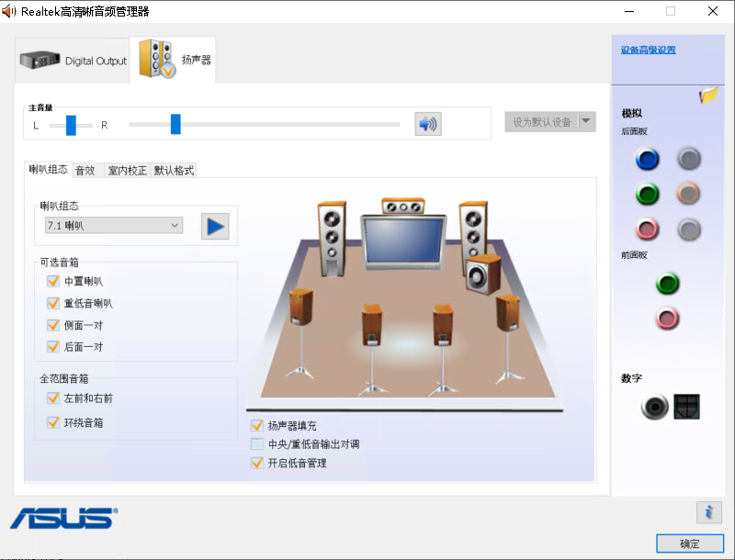
Task: Click the 设为默认设备 button
Action: point(542,122)
